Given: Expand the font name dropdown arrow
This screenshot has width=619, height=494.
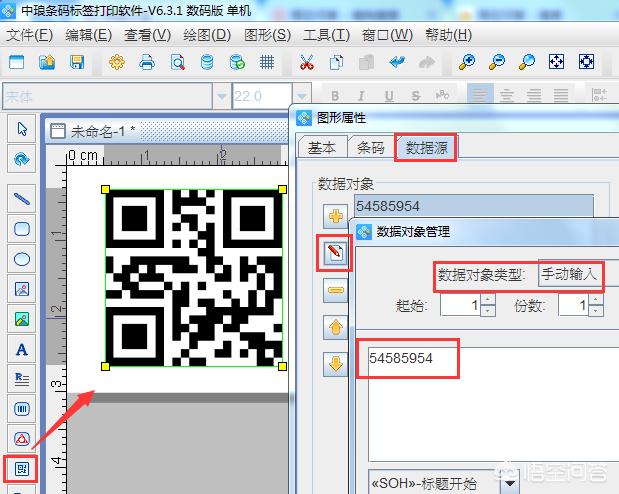Looking at the screenshot, I should point(222,96).
